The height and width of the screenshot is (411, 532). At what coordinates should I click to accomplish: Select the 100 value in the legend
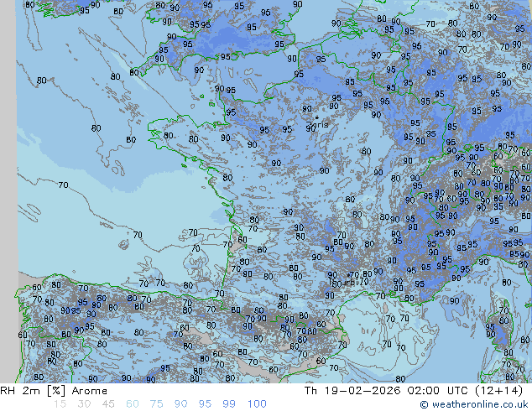pos(257,404)
